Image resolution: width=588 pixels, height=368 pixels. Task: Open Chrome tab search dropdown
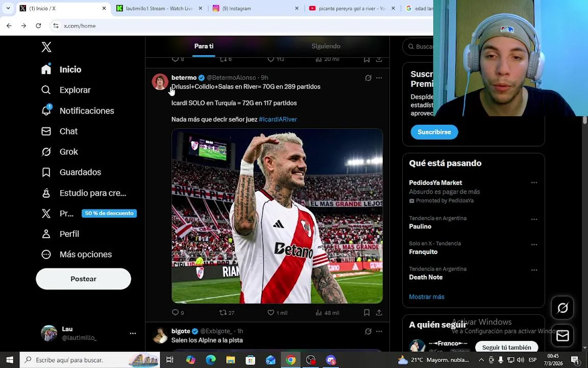coord(8,8)
